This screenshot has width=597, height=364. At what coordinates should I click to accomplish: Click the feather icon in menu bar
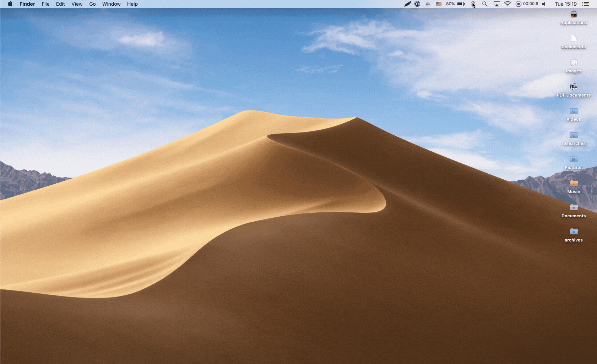(x=408, y=4)
